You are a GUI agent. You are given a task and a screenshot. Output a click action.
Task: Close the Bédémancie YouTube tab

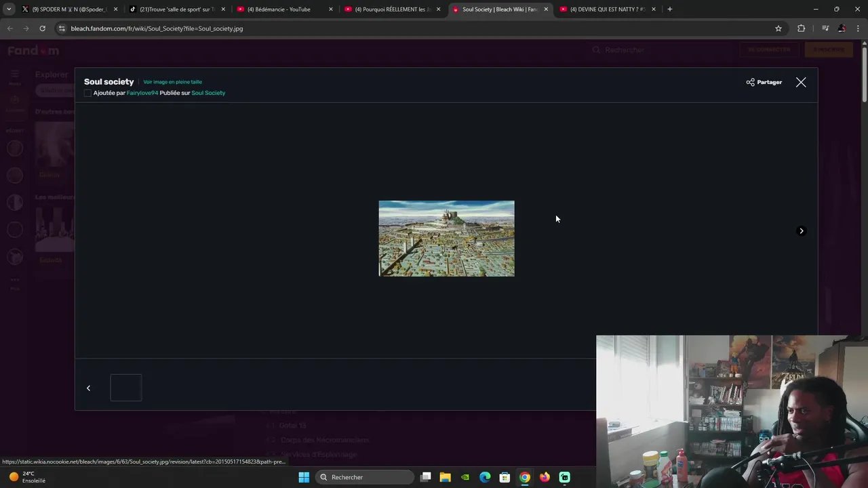click(x=331, y=9)
